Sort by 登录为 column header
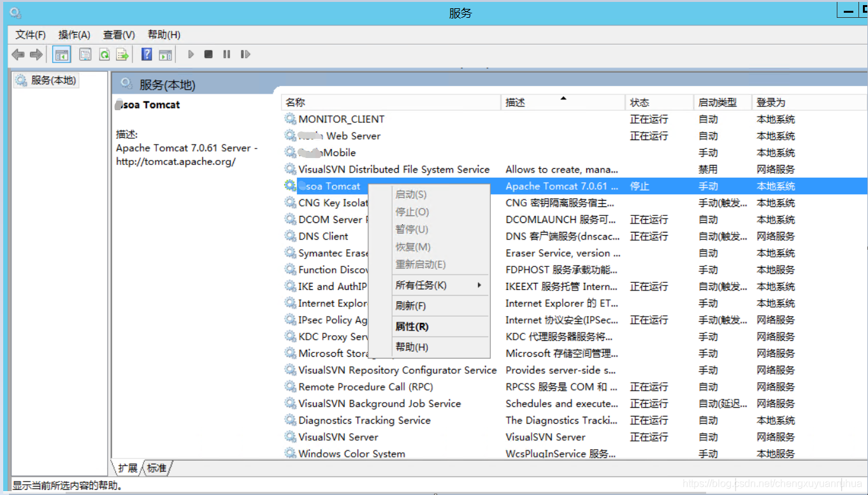The height and width of the screenshot is (495, 868). (809, 103)
